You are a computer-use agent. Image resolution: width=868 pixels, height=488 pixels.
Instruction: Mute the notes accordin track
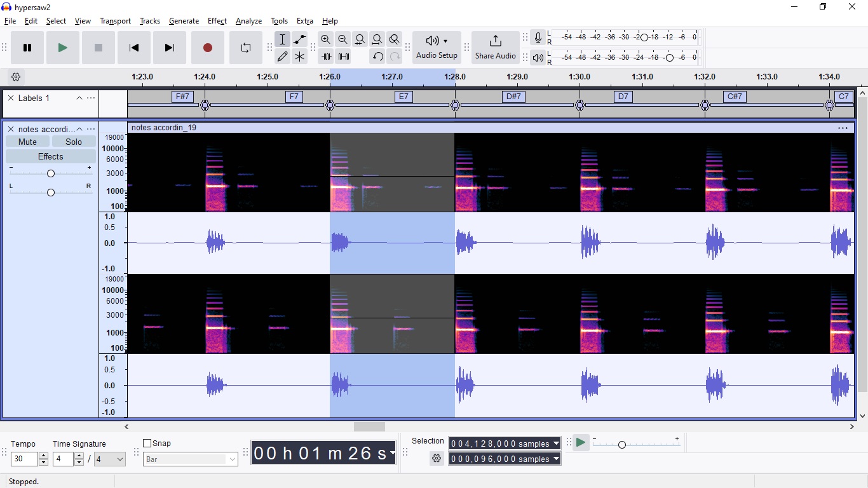click(x=27, y=142)
